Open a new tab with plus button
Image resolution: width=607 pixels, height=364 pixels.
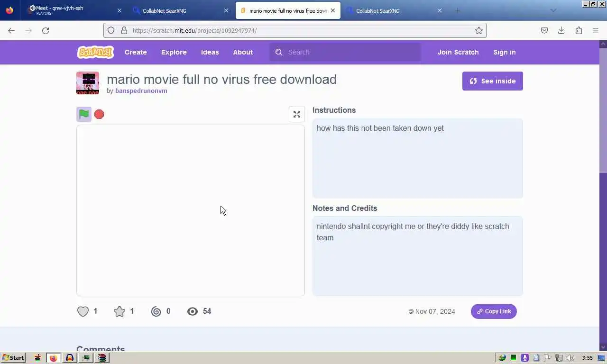[x=458, y=10]
